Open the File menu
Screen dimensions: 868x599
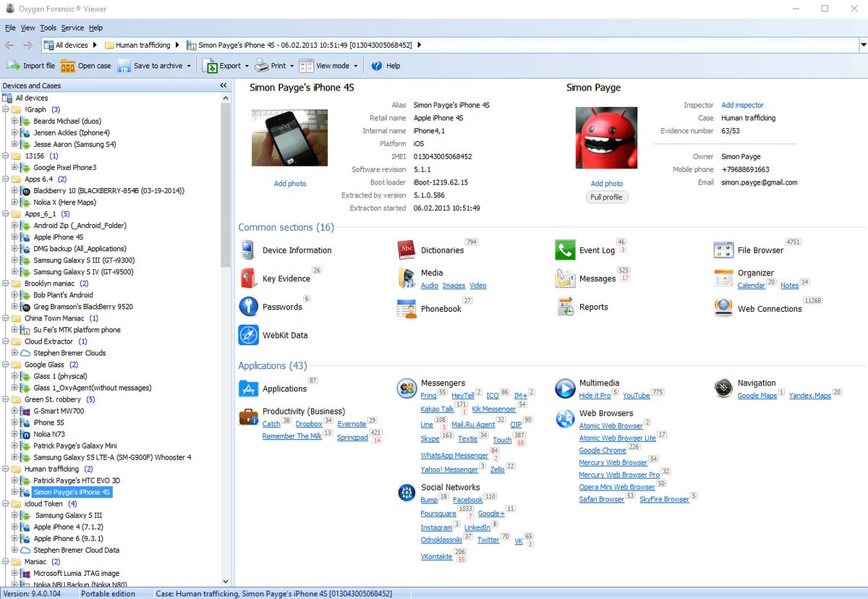coord(10,27)
